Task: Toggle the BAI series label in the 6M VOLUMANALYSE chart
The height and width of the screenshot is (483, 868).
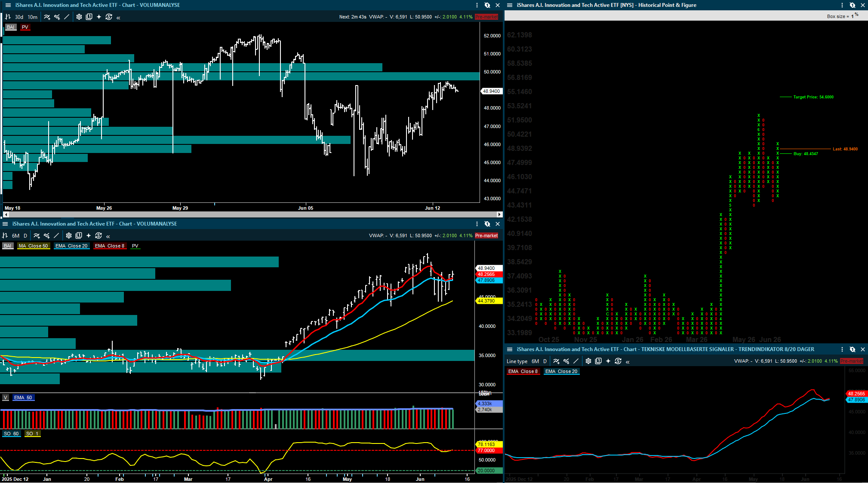Action: pyautogui.click(x=8, y=246)
